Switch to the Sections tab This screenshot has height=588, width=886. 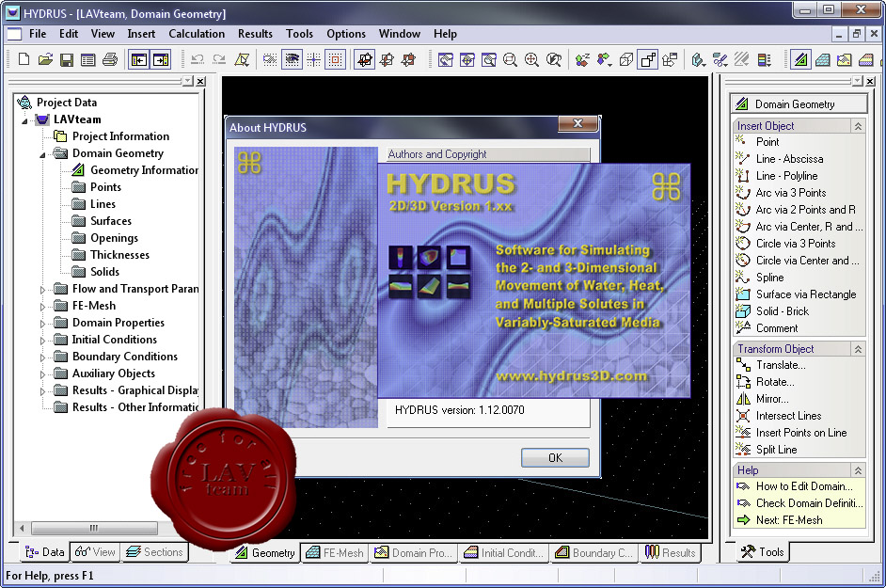[x=155, y=552]
